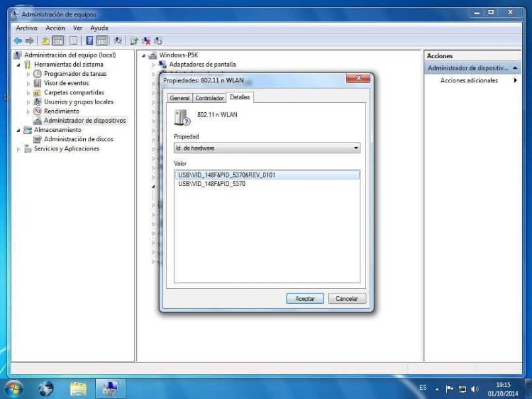Collapse Herramientas del sistema node

pos(18,65)
